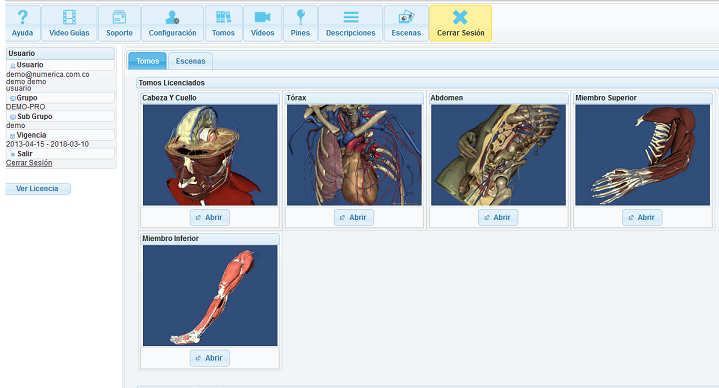Switch to the Escenas tab
This screenshot has height=388, width=719.
[190, 61]
